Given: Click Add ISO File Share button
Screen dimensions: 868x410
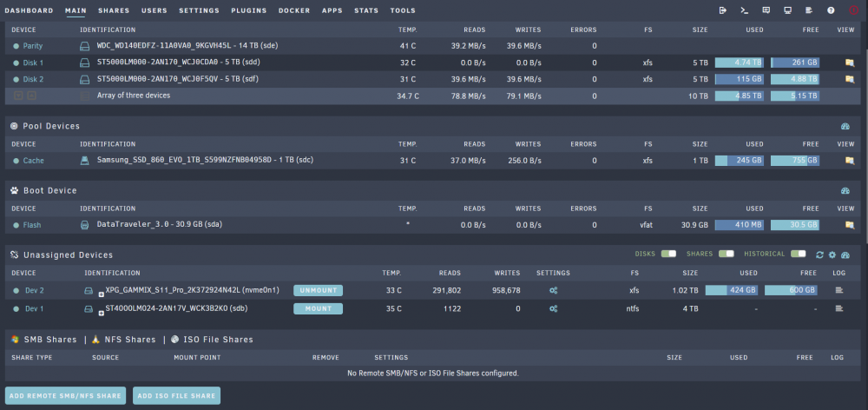Looking at the screenshot, I should point(176,395).
